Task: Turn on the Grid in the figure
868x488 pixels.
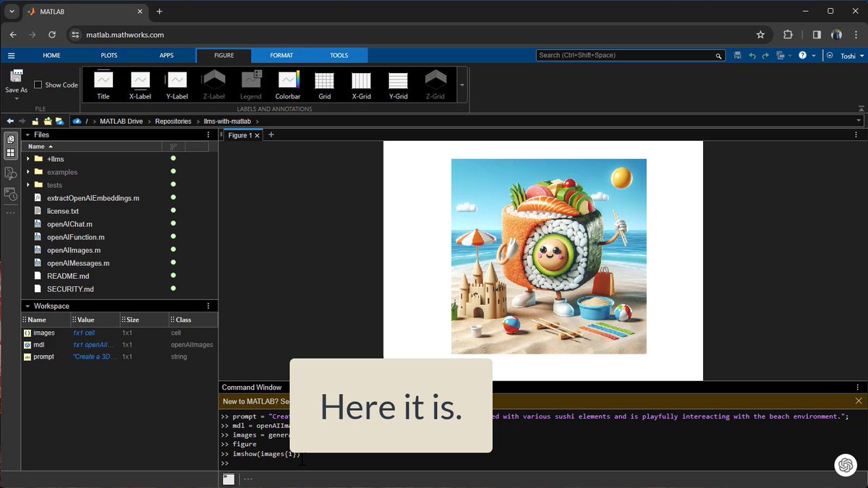Action: point(325,85)
